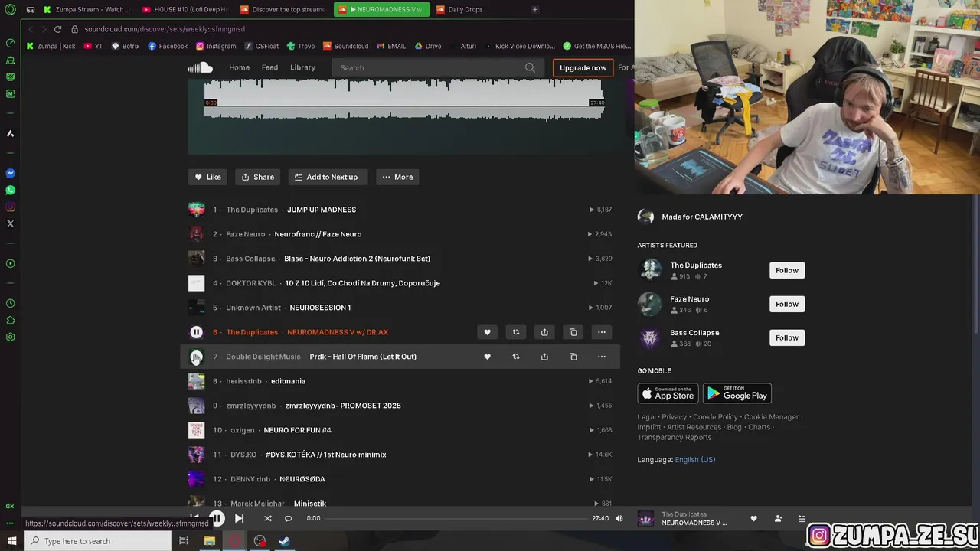Seek within the bottom playback progress bar
The image size is (980, 551).
click(456, 518)
